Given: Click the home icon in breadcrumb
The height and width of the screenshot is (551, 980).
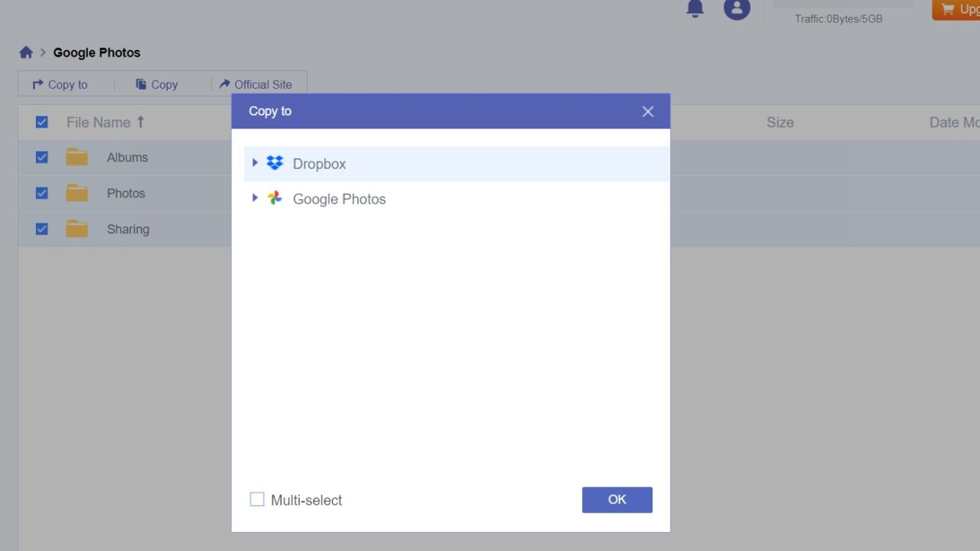Looking at the screenshot, I should 26,53.
